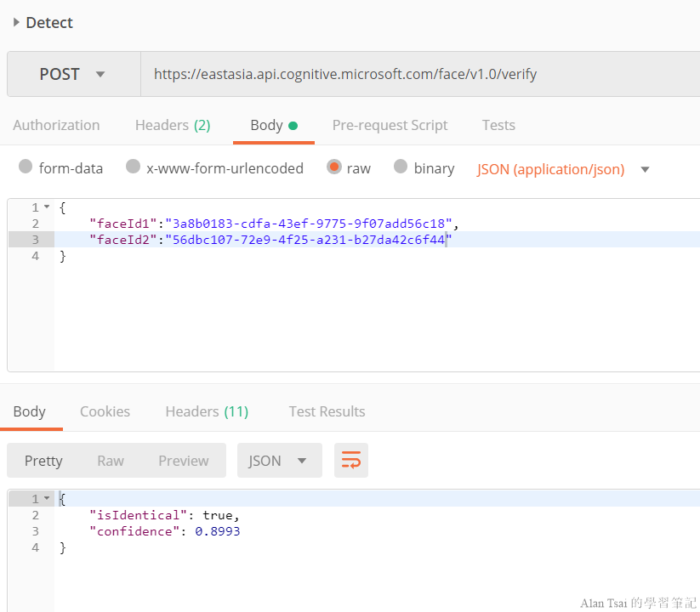Switch to the Authorization tab
The image size is (700, 612).
56,125
